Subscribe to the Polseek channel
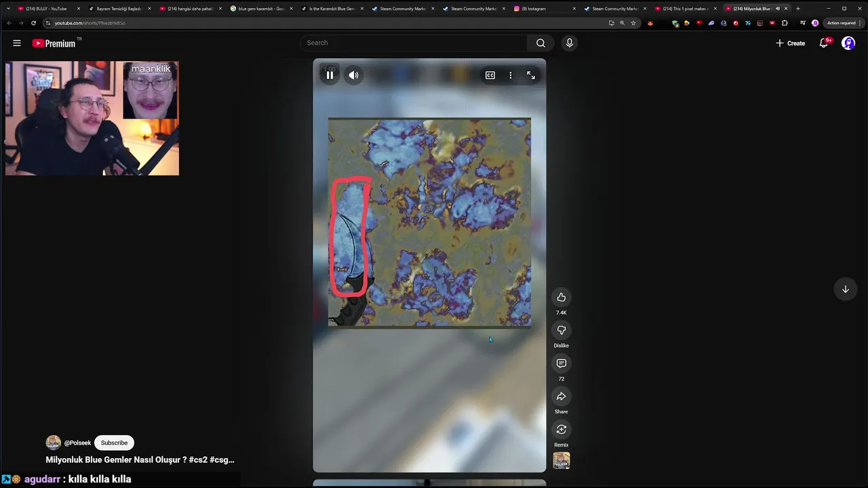The height and width of the screenshot is (488, 868). (x=114, y=443)
